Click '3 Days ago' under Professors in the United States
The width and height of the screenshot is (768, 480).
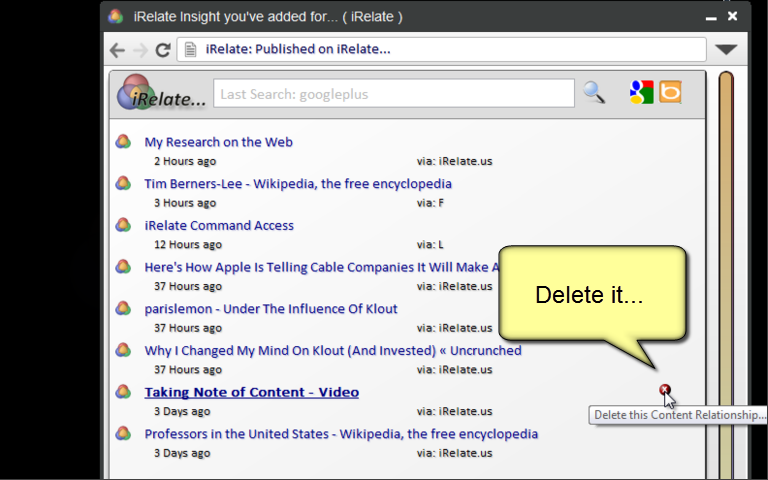(x=182, y=453)
